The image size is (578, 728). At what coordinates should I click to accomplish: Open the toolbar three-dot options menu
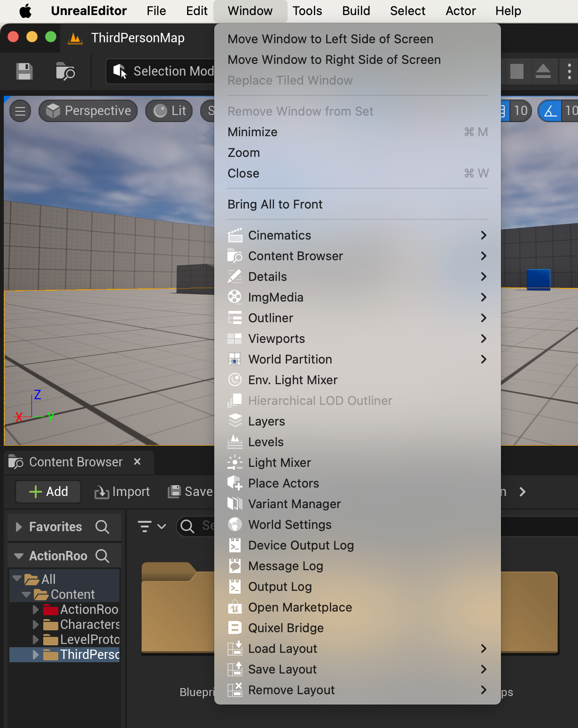[569, 71]
